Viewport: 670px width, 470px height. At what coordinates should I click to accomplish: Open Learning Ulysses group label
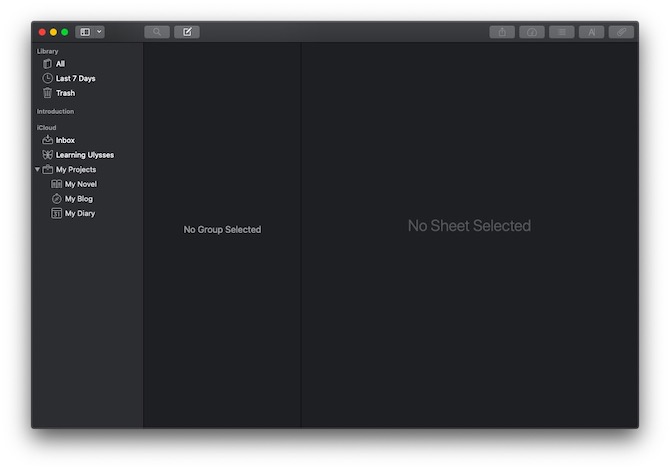coord(85,155)
